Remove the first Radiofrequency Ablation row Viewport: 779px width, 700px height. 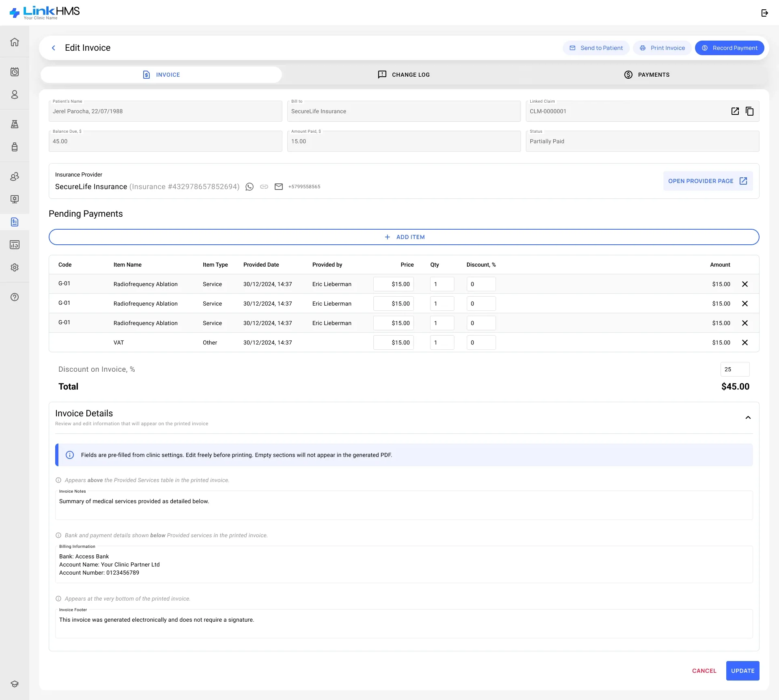[745, 284]
